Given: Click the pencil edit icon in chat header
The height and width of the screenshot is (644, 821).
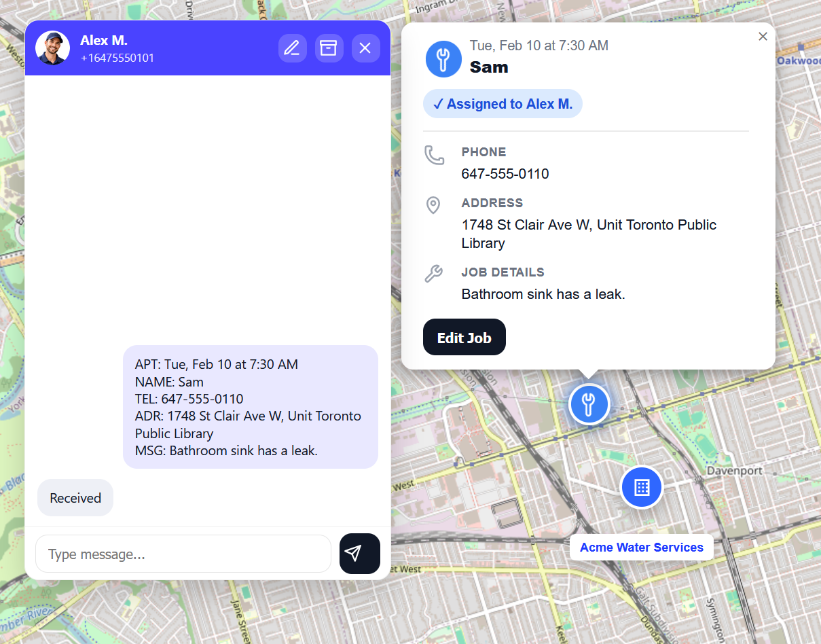Looking at the screenshot, I should pyautogui.click(x=293, y=48).
